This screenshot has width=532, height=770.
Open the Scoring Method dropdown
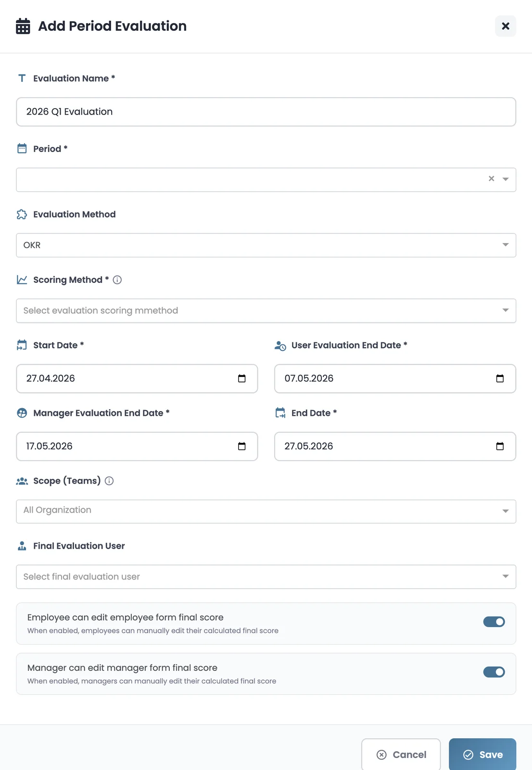click(x=266, y=311)
